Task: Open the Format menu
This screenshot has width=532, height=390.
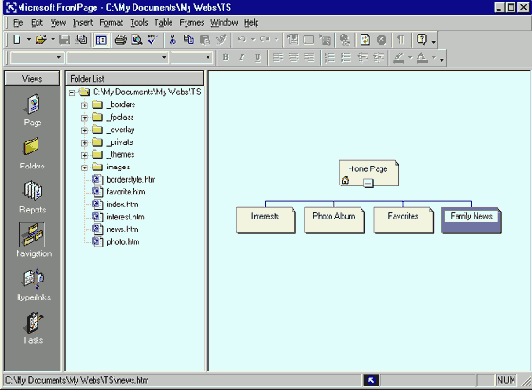Action: coord(111,23)
